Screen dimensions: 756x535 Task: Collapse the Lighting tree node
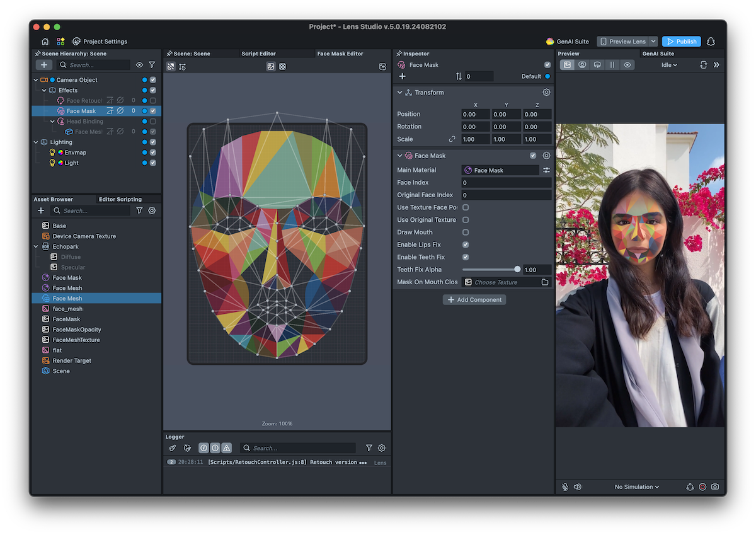36,142
